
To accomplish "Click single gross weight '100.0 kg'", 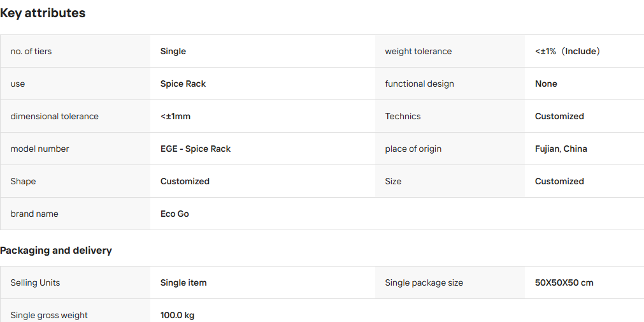I will (x=178, y=316).
